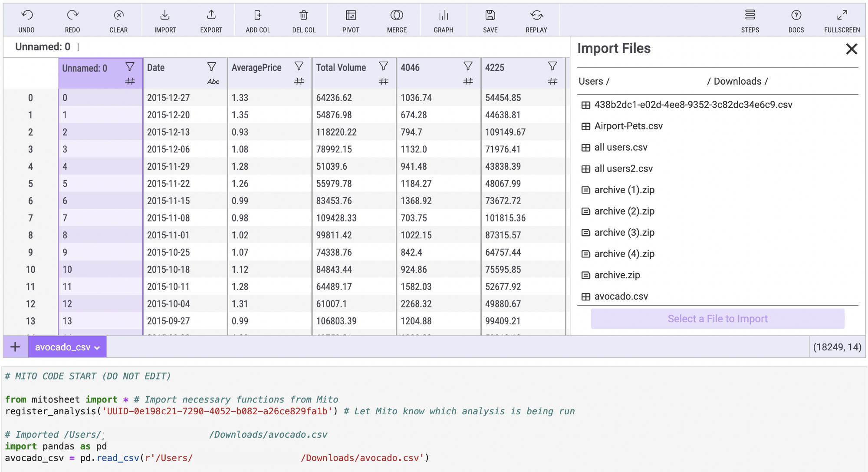Change Date column type from Abc

[x=213, y=82]
